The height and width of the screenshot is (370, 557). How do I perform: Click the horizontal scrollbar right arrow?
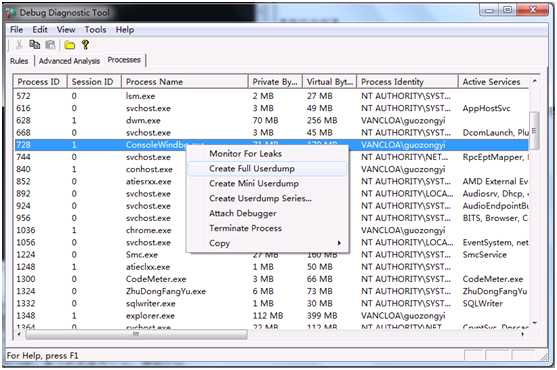523,334
